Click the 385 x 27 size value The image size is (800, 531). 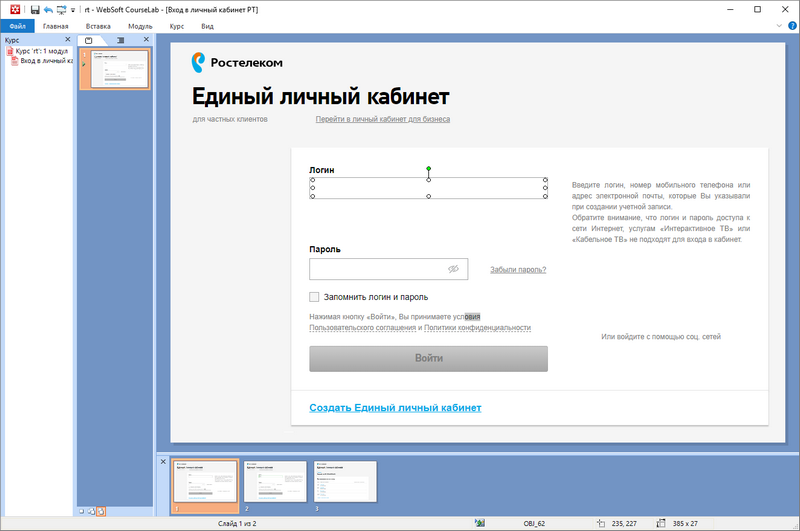coord(685,523)
